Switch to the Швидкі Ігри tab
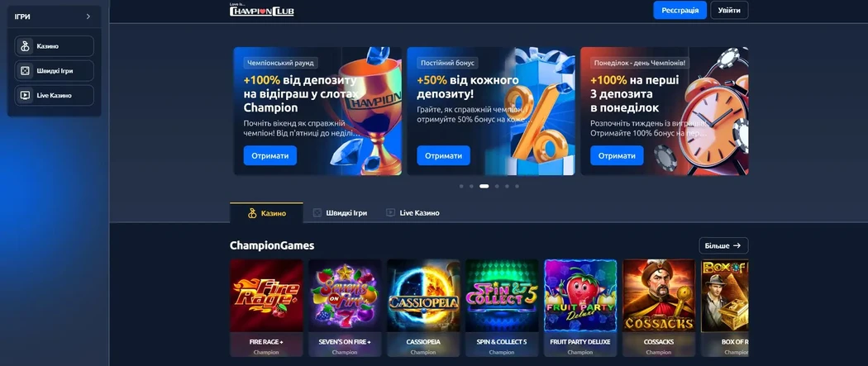The height and width of the screenshot is (366, 868). pyautogui.click(x=340, y=213)
